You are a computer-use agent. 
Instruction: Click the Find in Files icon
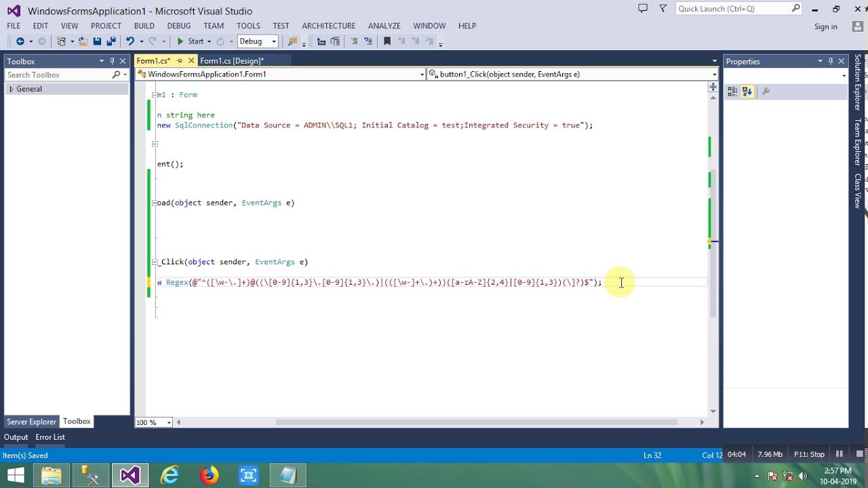point(293,41)
